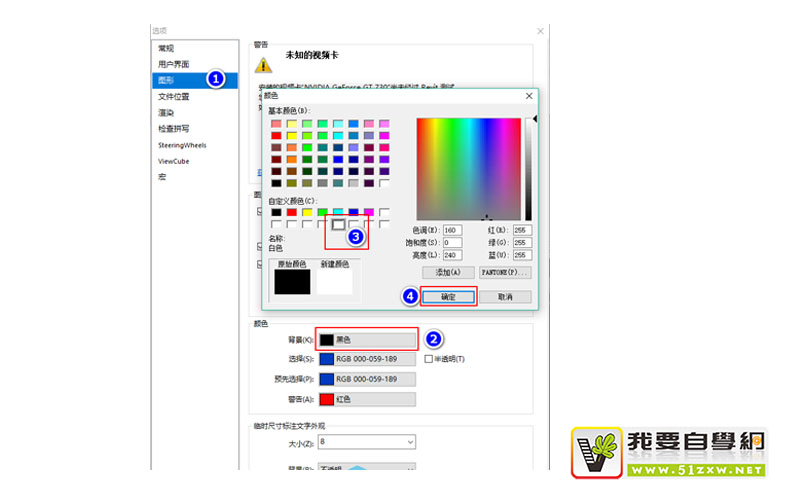The height and width of the screenshot is (500, 800).
Task: Close the 颜色 color dialog
Action: [529, 96]
